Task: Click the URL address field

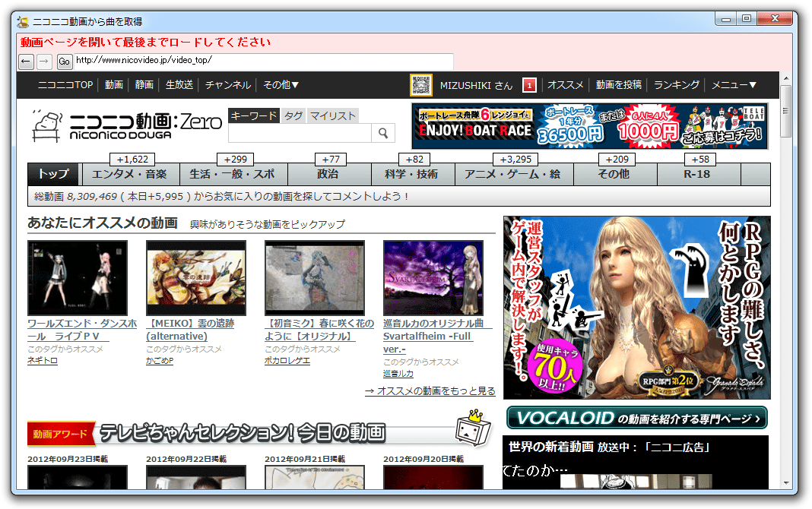Action: [x=264, y=61]
